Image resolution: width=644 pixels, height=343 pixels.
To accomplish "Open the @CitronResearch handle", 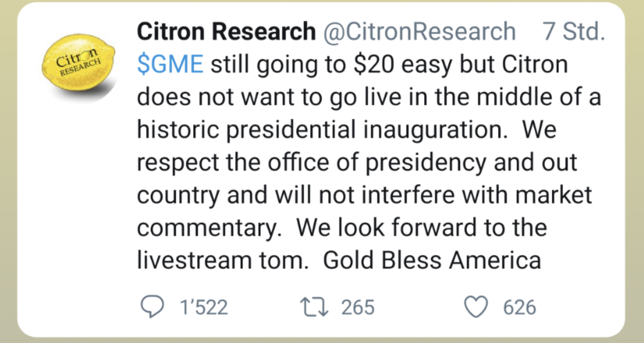I will coord(419,31).
